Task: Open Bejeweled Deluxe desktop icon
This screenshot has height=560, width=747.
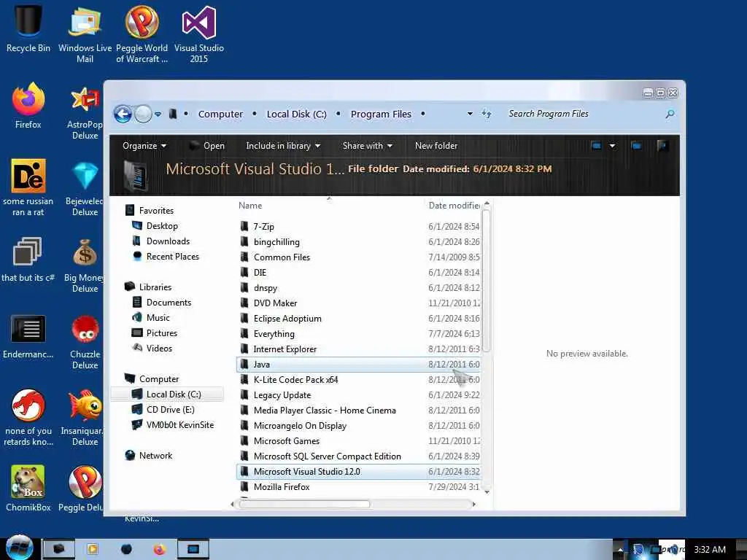Action: (85, 187)
